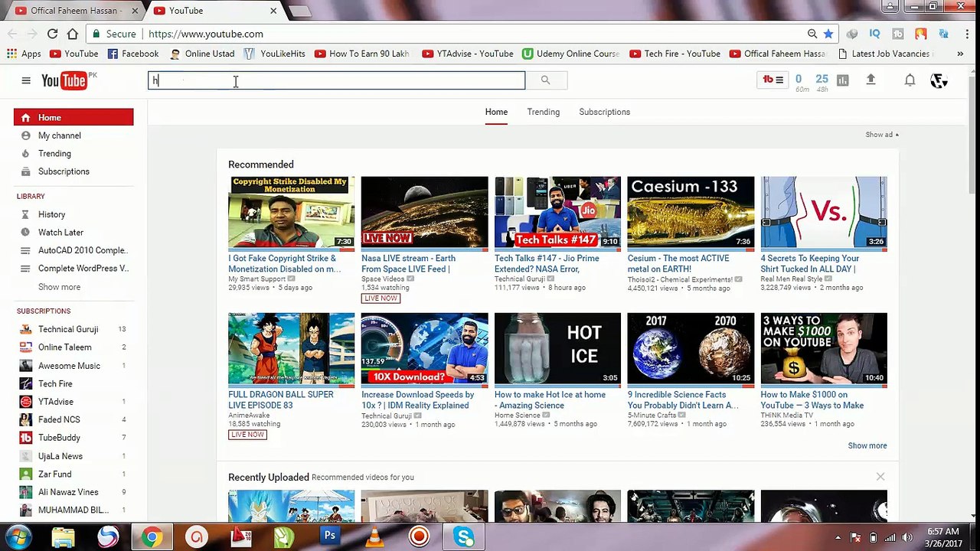The image size is (980, 551).
Task: Click the Chrome address bar URL
Action: [205, 34]
